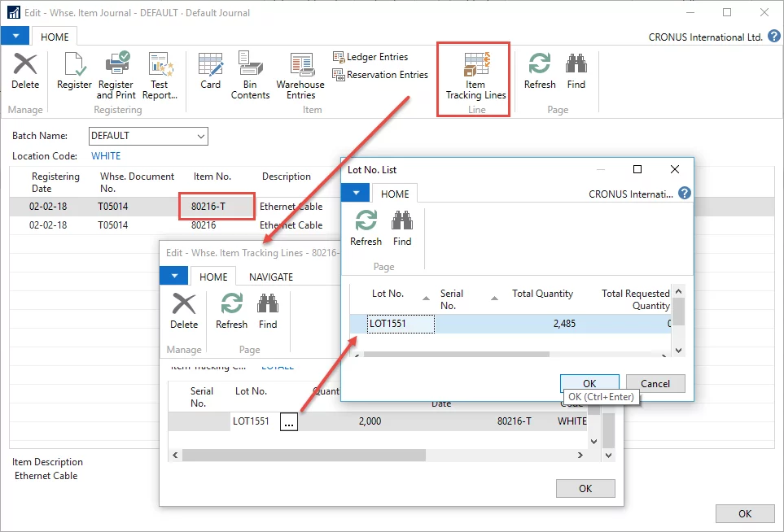Click the Lot No. lookup ellipsis button
Viewport: 784px width, 532px height.
(289, 422)
